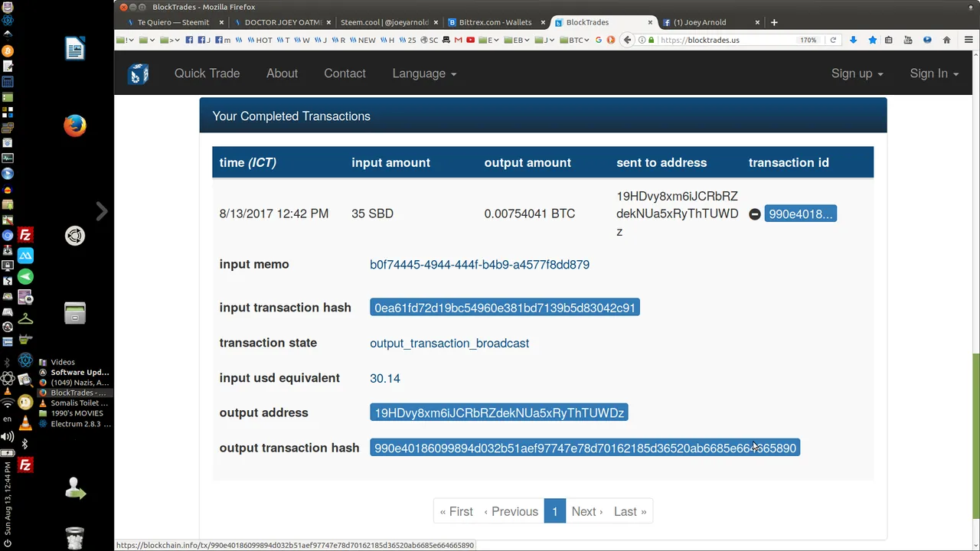
Task: Click the battery indicator tray icon
Action: click(x=8, y=453)
